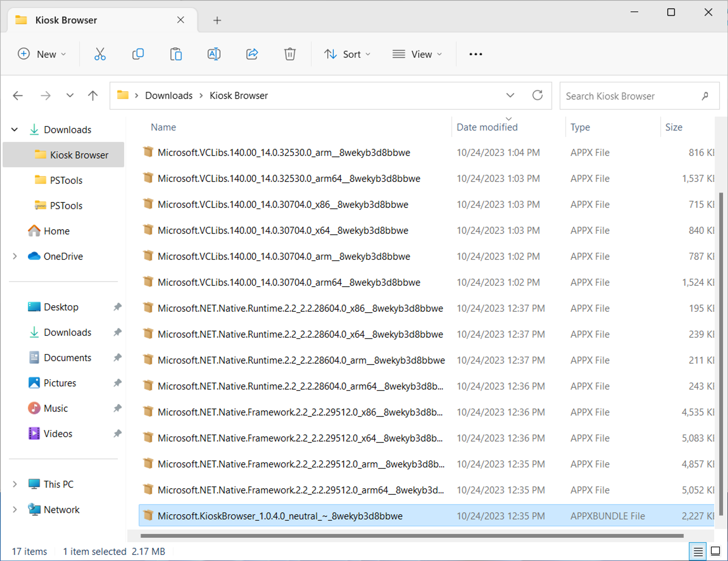Expand the OneDrive tree node
This screenshot has width=728, height=561.
pyautogui.click(x=14, y=256)
